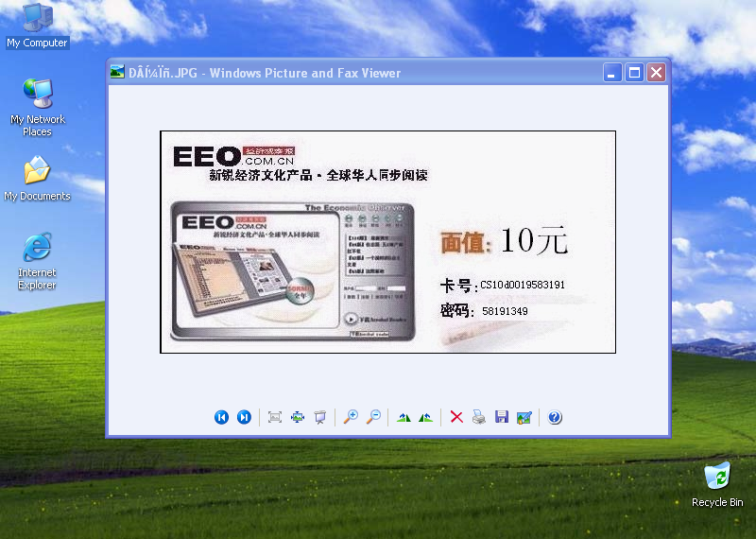Select the My Documents desktop icon
The image size is (756, 539).
(x=37, y=178)
